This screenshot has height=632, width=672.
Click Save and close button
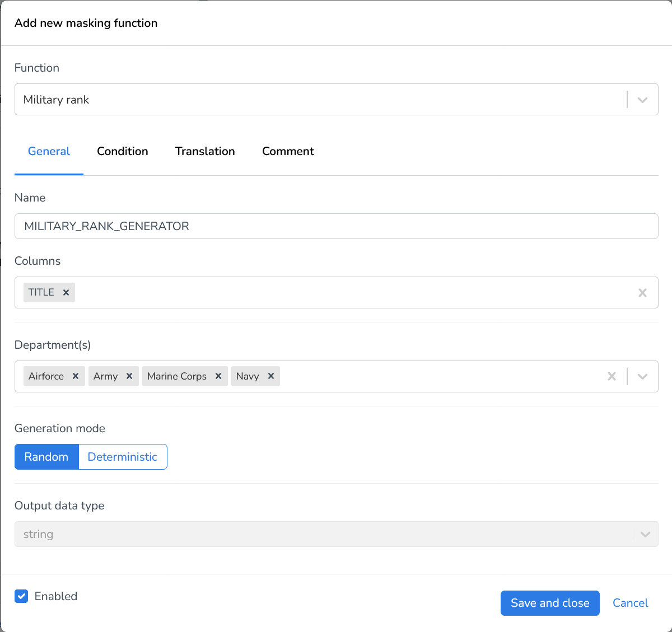550,603
